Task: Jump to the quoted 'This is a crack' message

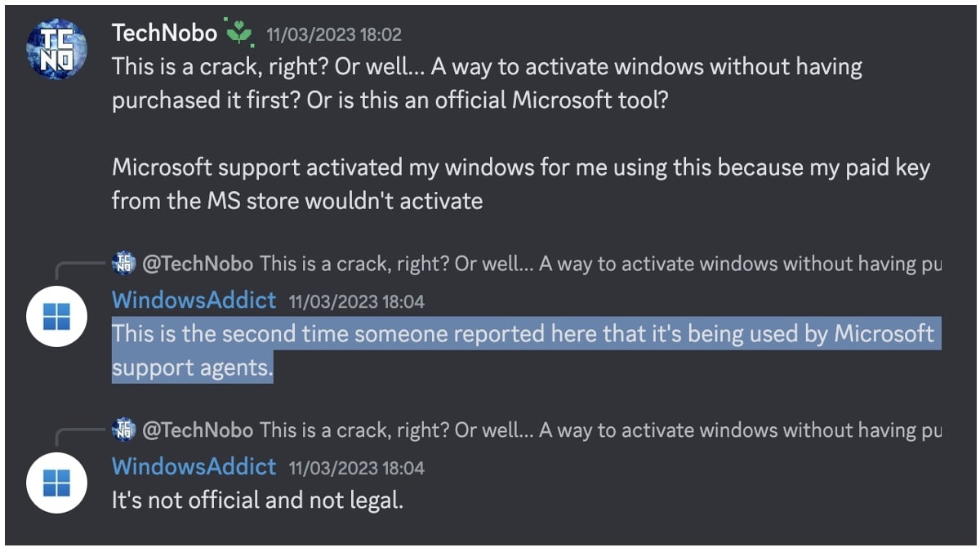Action: [572, 263]
